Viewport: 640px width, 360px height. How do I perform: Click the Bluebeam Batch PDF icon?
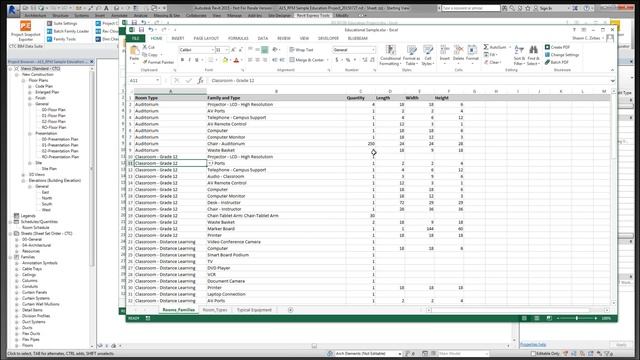(547, 62)
